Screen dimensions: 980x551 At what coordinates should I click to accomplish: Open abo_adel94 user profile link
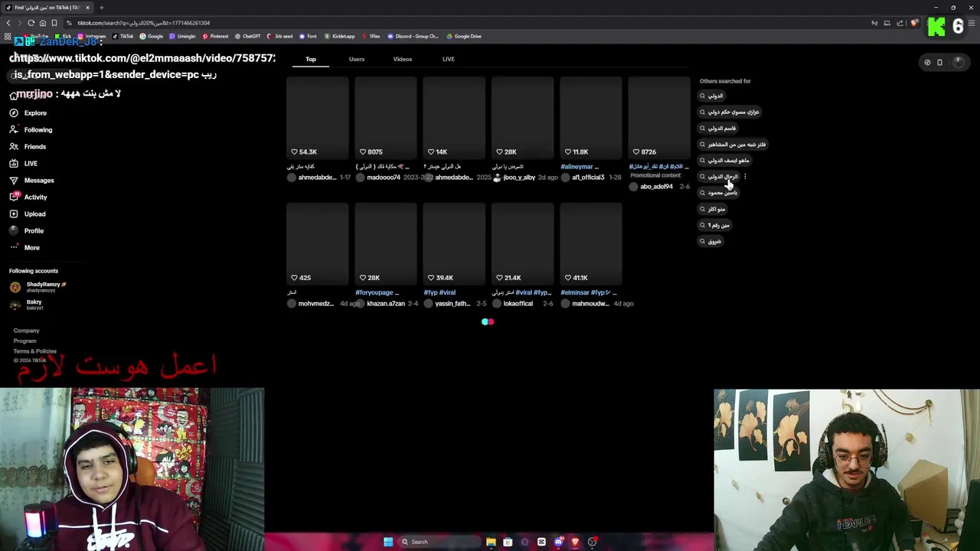pyautogui.click(x=656, y=187)
